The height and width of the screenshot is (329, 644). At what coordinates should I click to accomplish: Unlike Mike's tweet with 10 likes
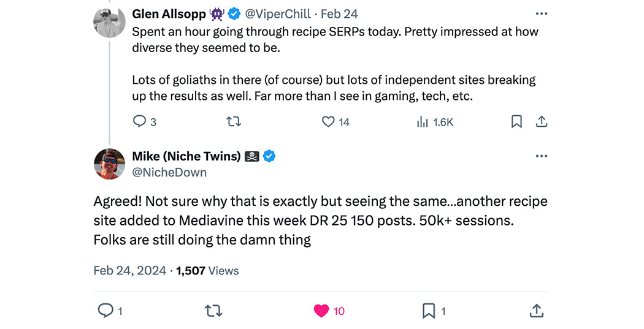click(321, 311)
